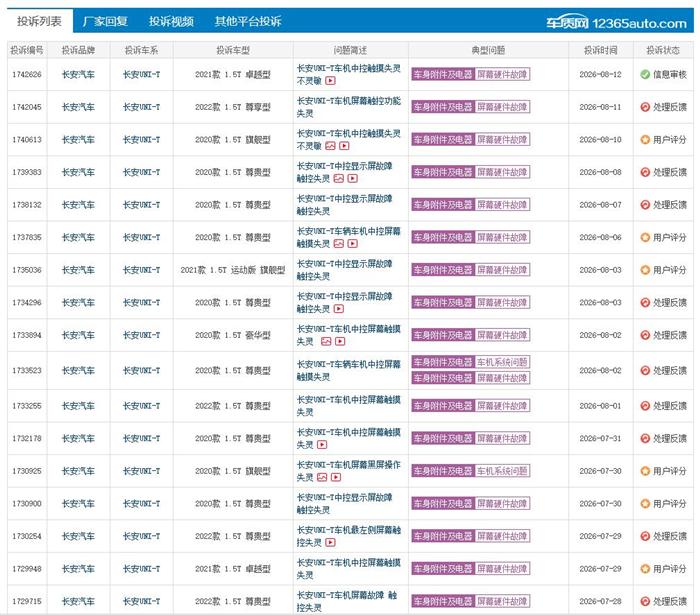Click 车身附件及电器 tag in row 1729948

click(443, 569)
